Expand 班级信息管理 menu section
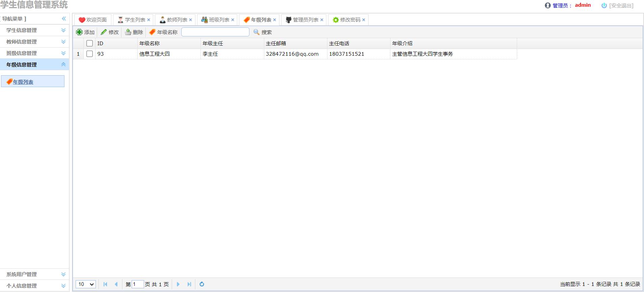The height and width of the screenshot is (292, 644). point(63,53)
